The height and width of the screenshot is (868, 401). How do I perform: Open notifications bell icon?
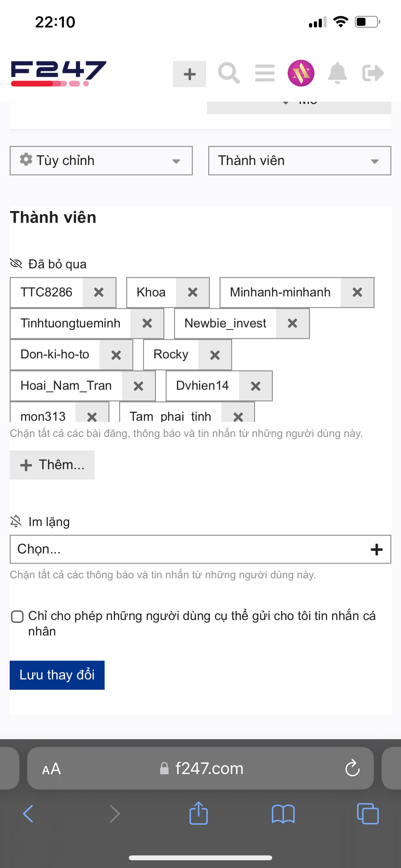coord(337,73)
